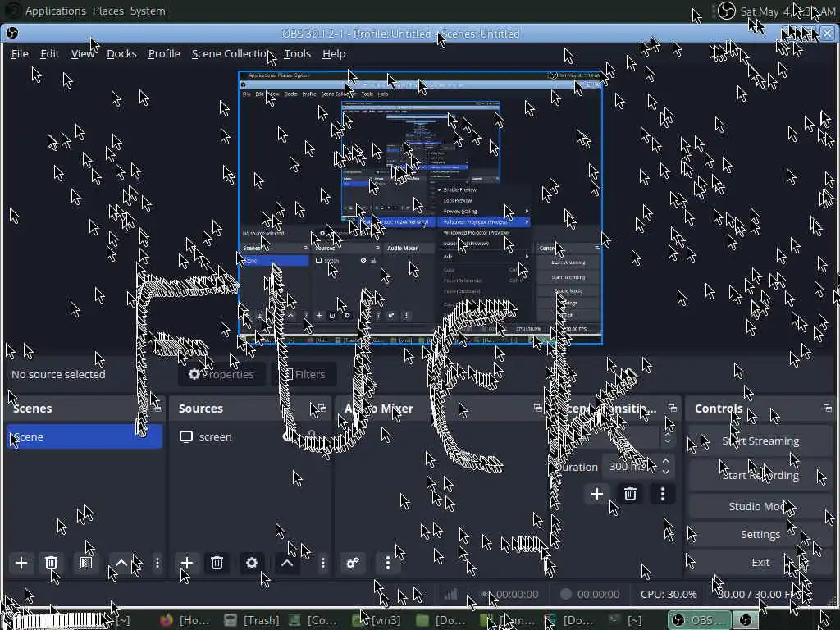Add a source with the Sources plus icon

pyautogui.click(x=187, y=563)
